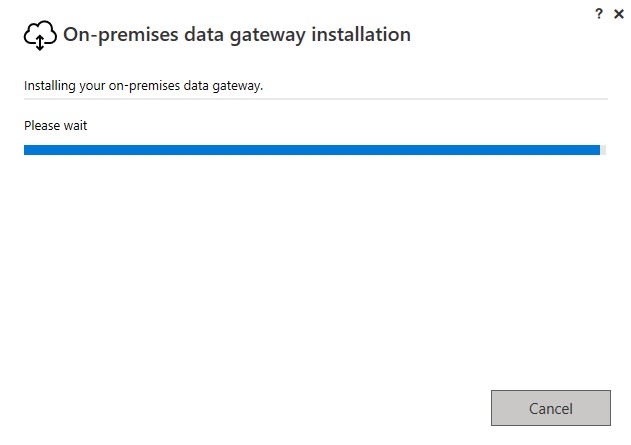Click the separator line under the installing message
631x445 pixels.
[x=315, y=98]
